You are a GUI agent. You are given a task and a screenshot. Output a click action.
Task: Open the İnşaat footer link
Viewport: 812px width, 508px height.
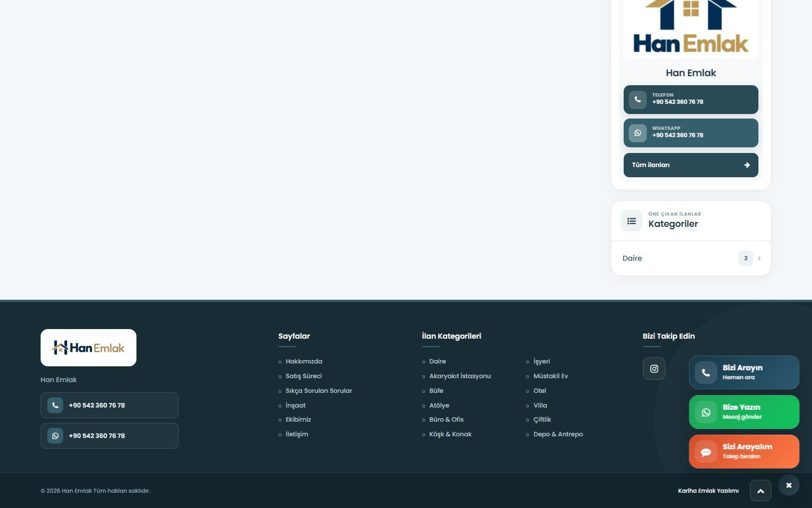tap(295, 405)
